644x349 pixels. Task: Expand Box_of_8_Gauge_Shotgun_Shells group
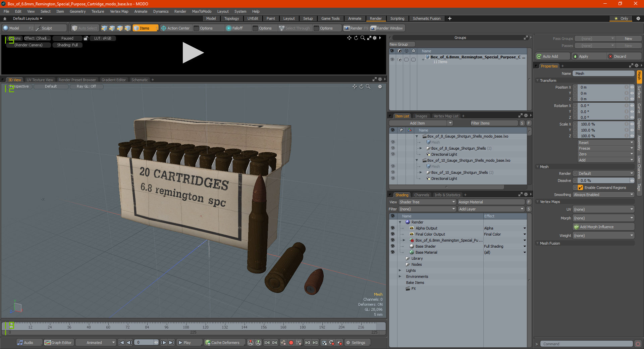tap(421, 148)
